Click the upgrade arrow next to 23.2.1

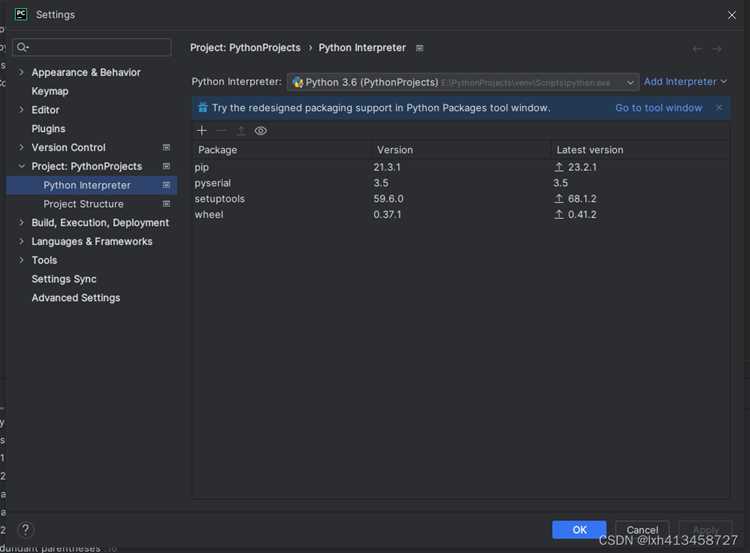coord(559,167)
